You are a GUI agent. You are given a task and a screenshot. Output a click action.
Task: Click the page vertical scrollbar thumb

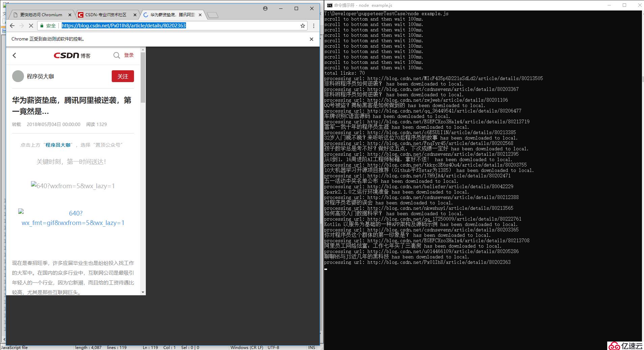143,78
